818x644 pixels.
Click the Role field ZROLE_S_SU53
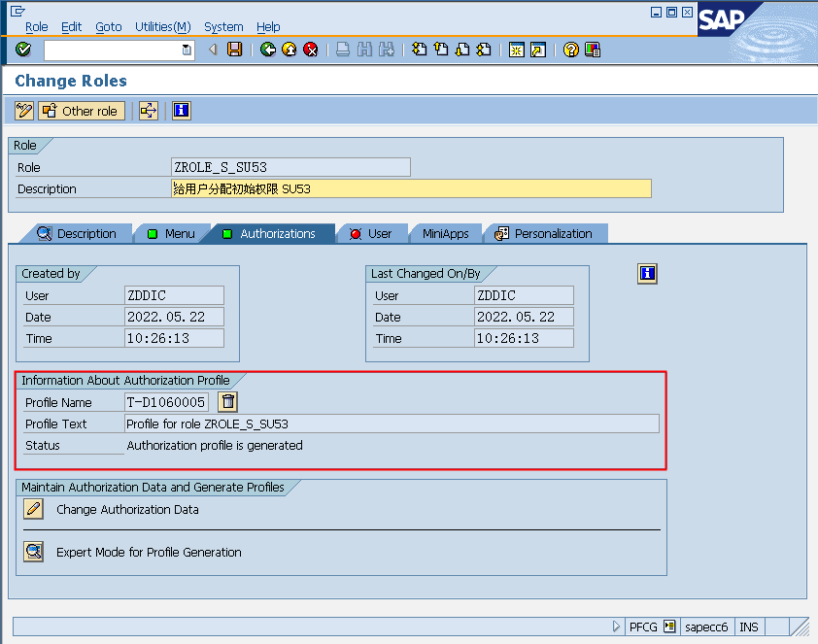(290, 167)
